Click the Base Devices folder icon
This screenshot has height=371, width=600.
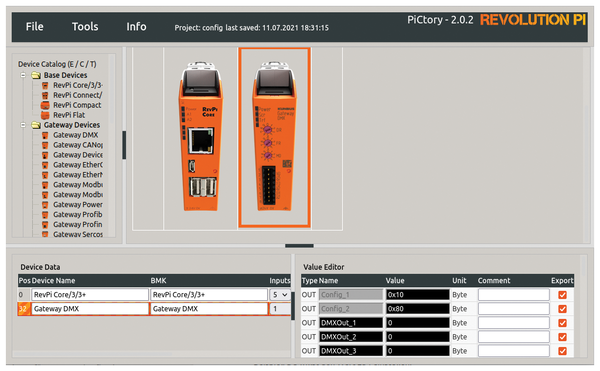click(x=36, y=75)
